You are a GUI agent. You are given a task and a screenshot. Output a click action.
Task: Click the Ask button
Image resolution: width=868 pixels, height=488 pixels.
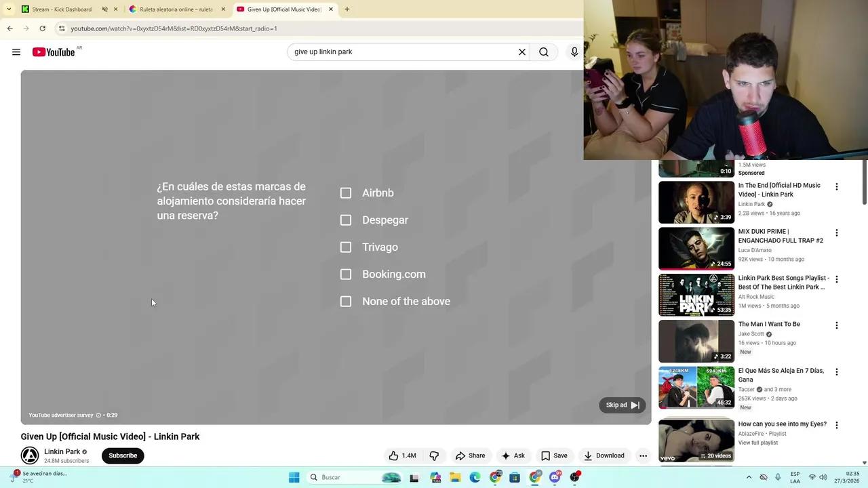513,455
